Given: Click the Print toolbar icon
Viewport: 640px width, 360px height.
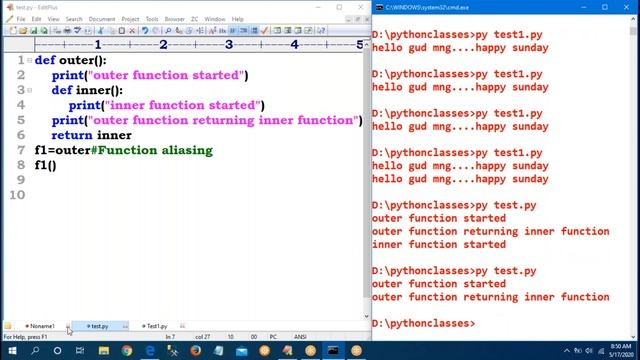Looking at the screenshot, I should (67, 31).
